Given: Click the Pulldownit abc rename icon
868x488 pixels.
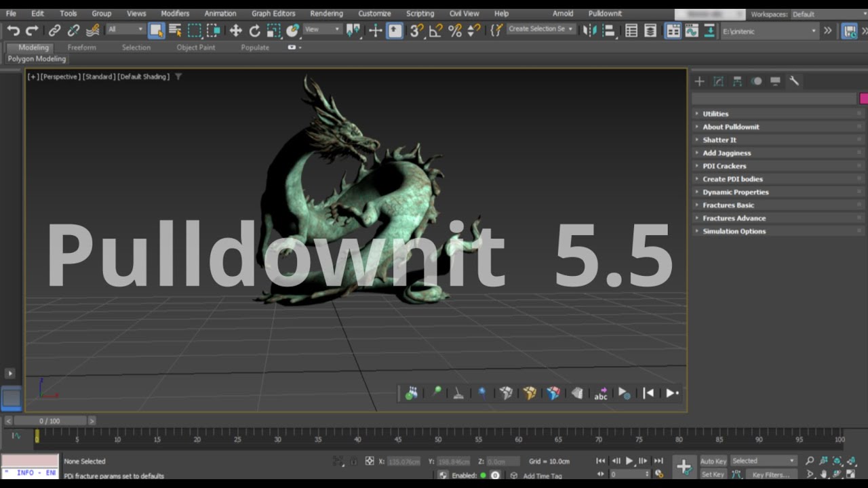Looking at the screenshot, I should pos(601,393).
